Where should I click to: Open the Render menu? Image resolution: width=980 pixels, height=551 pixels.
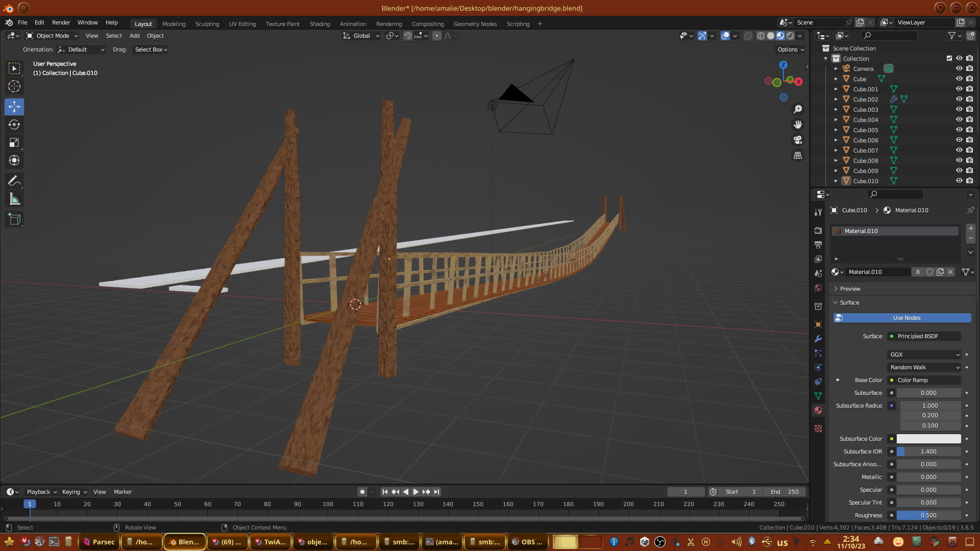pyautogui.click(x=61, y=22)
